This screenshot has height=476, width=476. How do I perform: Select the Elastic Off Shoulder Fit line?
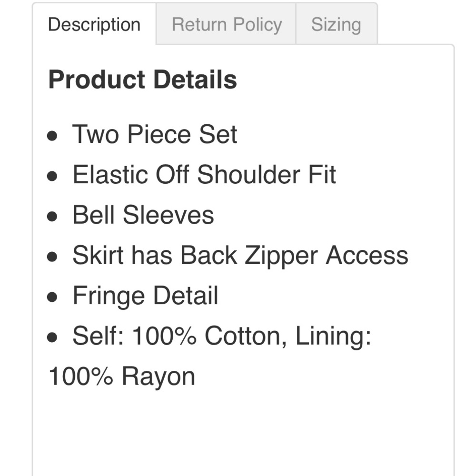(x=204, y=175)
